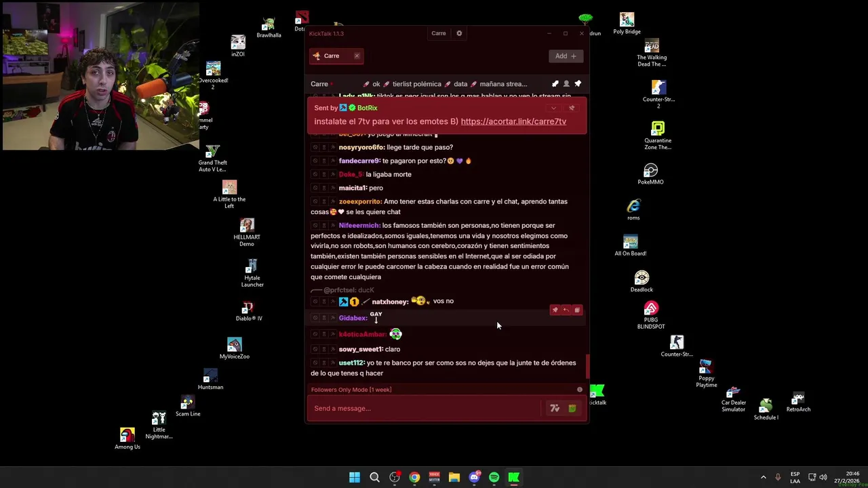Open the Windows Start menu
Screen dimensions: 868x488
coord(355,477)
